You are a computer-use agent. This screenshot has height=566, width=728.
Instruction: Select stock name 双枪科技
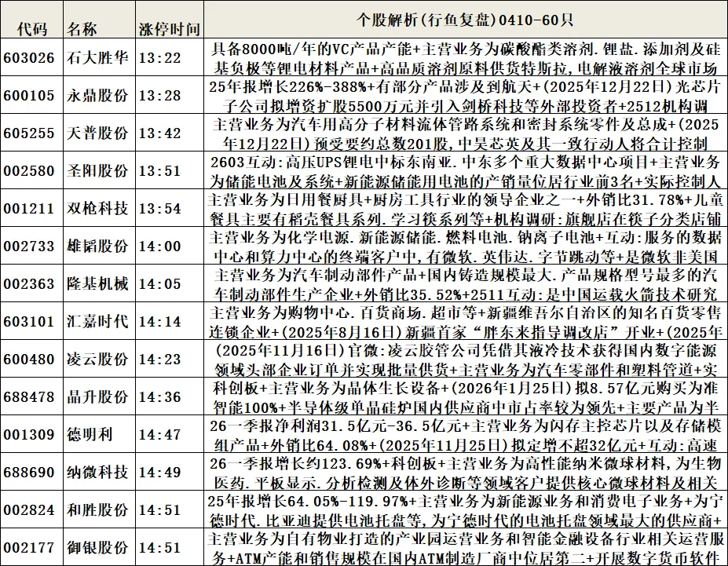point(97,208)
